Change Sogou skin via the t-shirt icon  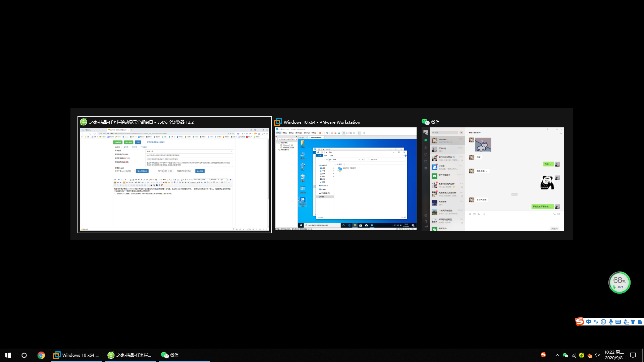pos(633,321)
